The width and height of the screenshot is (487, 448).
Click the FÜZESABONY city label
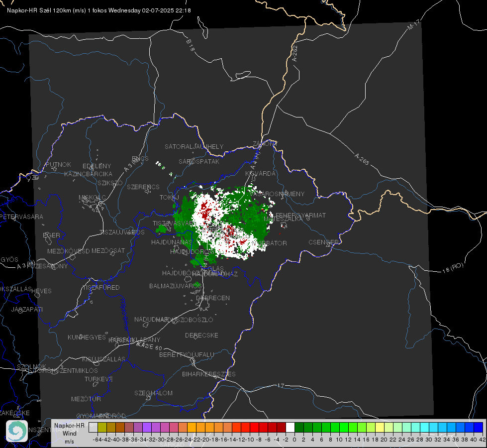click(47, 266)
